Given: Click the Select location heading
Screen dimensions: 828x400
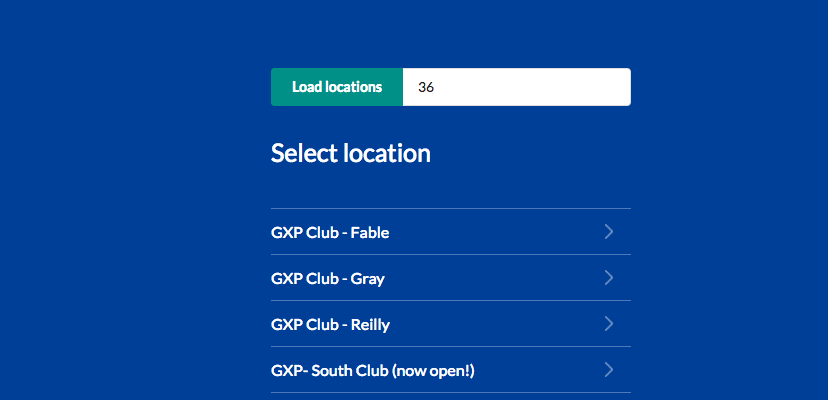Looking at the screenshot, I should (x=351, y=154).
